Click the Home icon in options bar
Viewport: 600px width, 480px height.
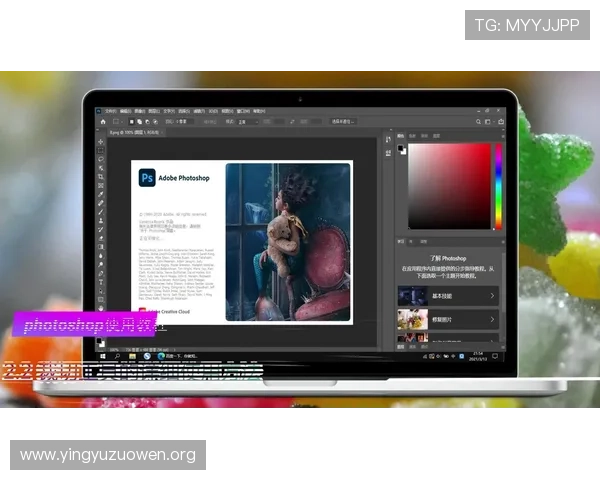tap(103, 121)
